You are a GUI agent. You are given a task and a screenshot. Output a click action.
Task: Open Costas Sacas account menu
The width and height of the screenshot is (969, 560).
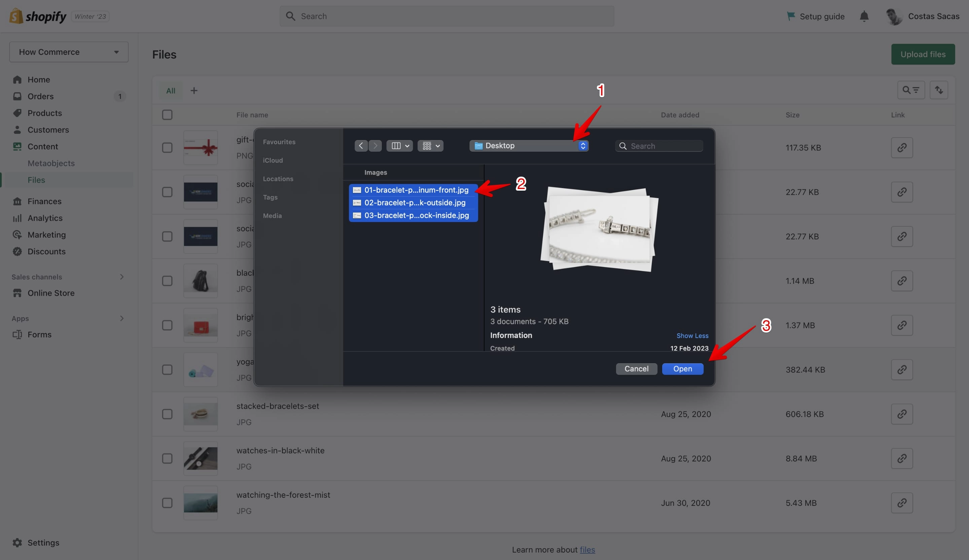click(922, 16)
